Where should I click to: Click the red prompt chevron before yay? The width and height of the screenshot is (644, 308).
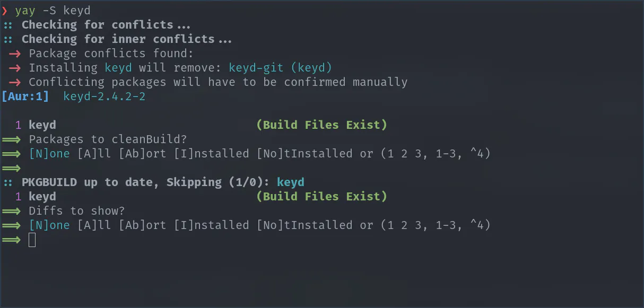click(x=5, y=10)
